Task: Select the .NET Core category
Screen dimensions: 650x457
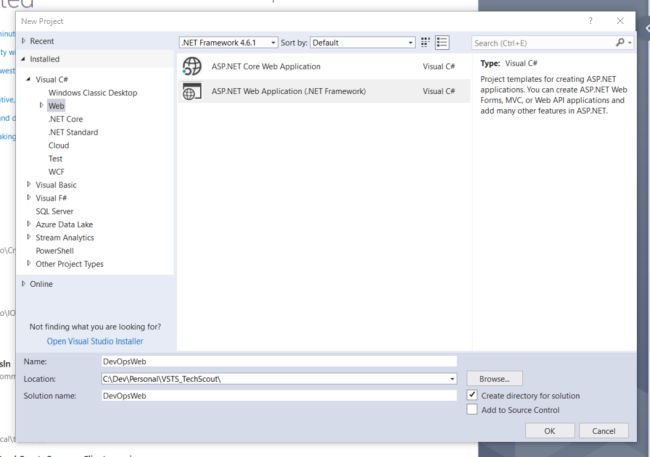Action: click(x=65, y=119)
